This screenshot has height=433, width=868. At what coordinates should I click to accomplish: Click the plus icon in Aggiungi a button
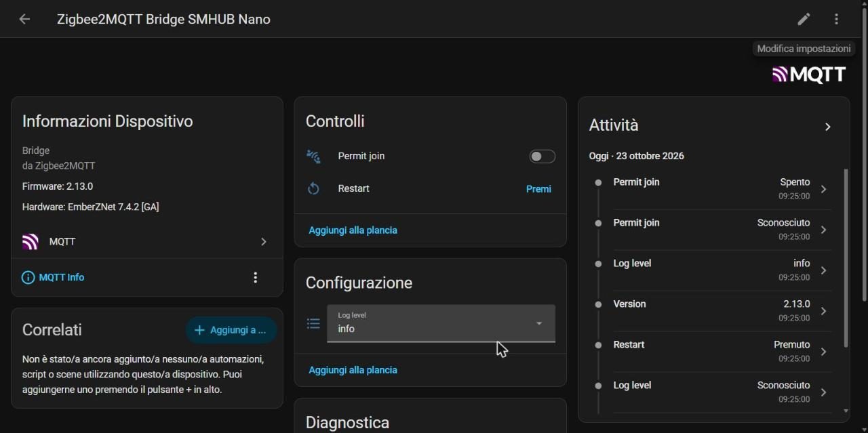(x=199, y=330)
